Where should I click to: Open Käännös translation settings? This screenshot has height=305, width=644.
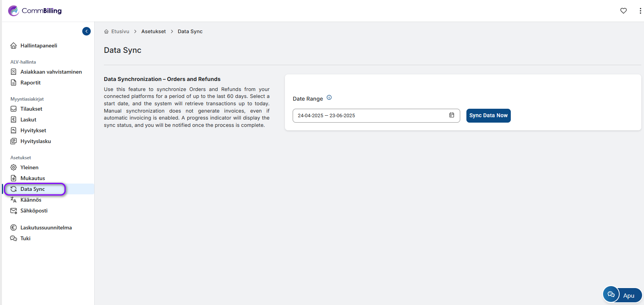(x=31, y=200)
